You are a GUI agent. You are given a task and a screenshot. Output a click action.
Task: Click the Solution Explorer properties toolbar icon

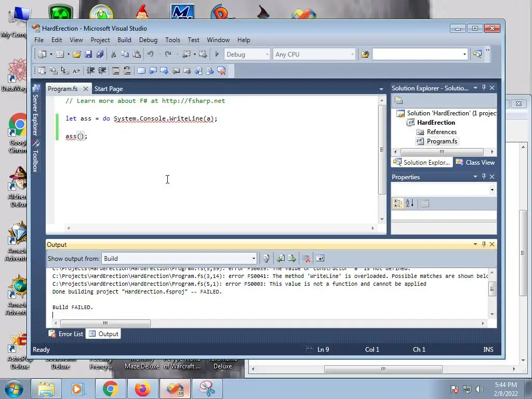pos(398,100)
